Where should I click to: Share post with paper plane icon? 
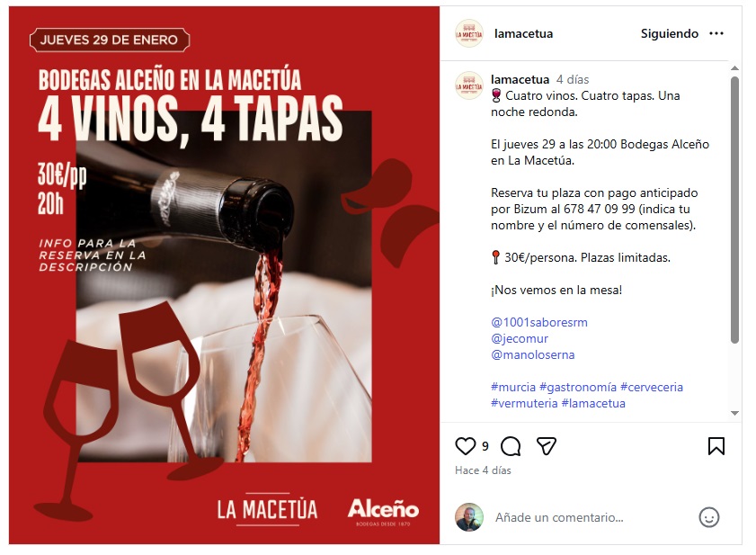click(x=547, y=446)
